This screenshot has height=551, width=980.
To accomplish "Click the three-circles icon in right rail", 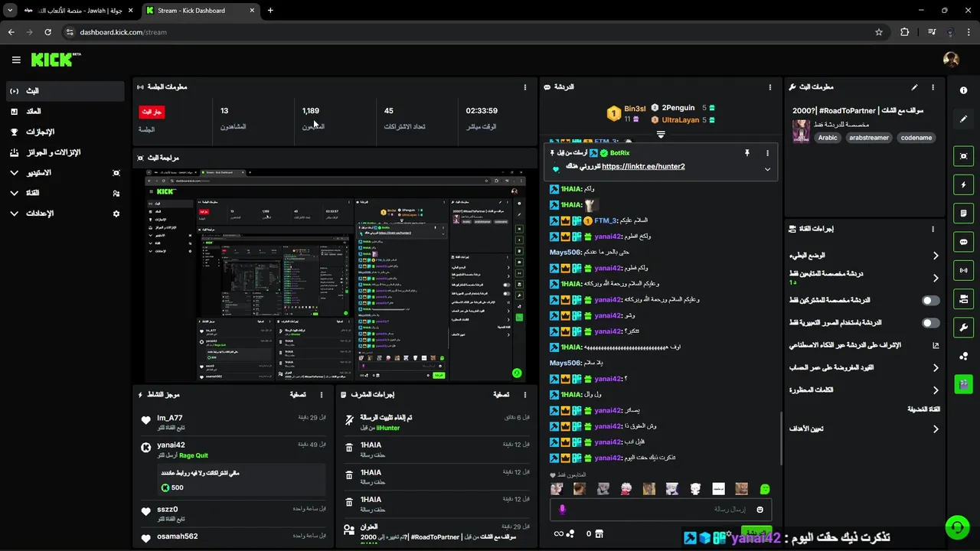I will pos(963,356).
